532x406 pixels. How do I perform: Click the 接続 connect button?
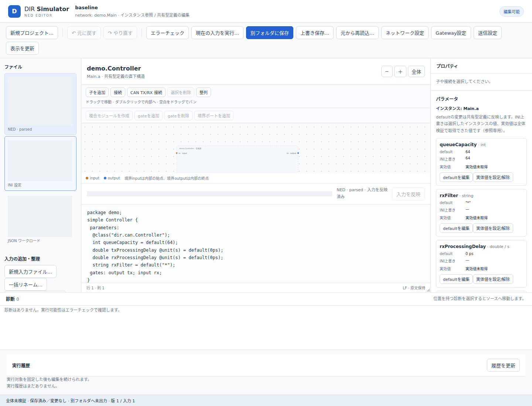click(x=118, y=92)
